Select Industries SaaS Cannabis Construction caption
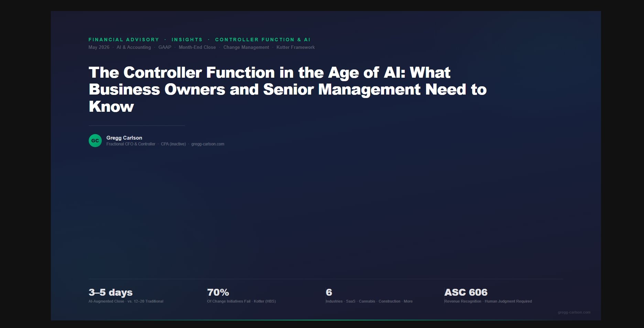The width and height of the screenshot is (644, 328). pyautogui.click(x=369, y=301)
